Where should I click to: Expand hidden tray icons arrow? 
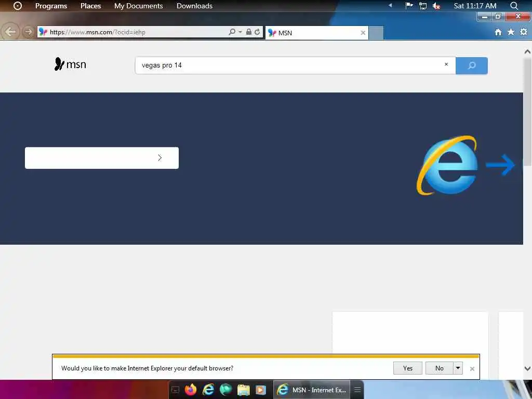pyautogui.click(x=390, y=5)
